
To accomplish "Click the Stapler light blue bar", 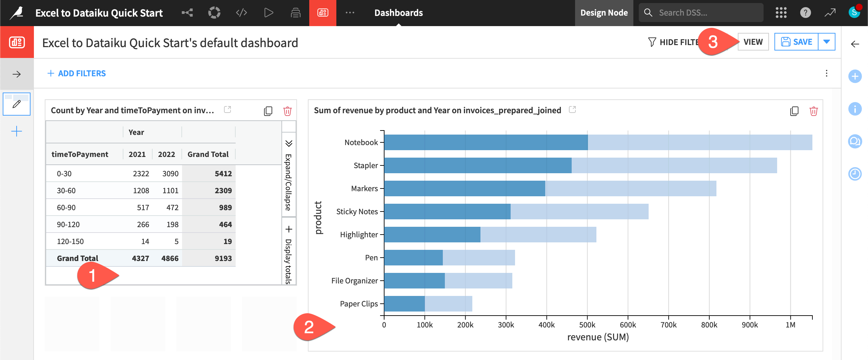I will click(674, 165).
